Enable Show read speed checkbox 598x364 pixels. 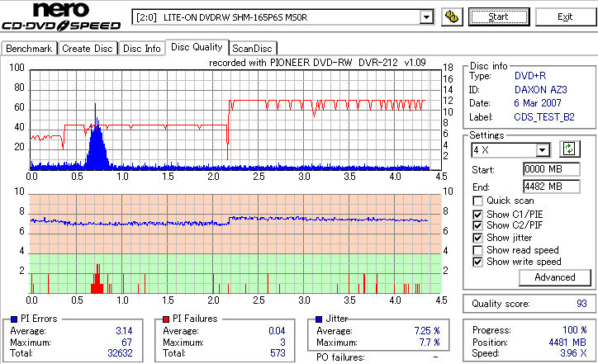[477, 250]
